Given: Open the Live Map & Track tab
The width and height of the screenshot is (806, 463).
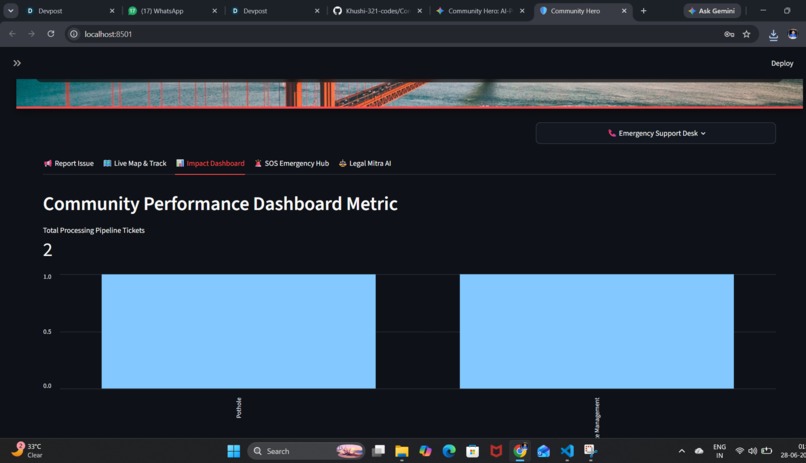Looking at the screenshot, I should [x=135, y=163].
